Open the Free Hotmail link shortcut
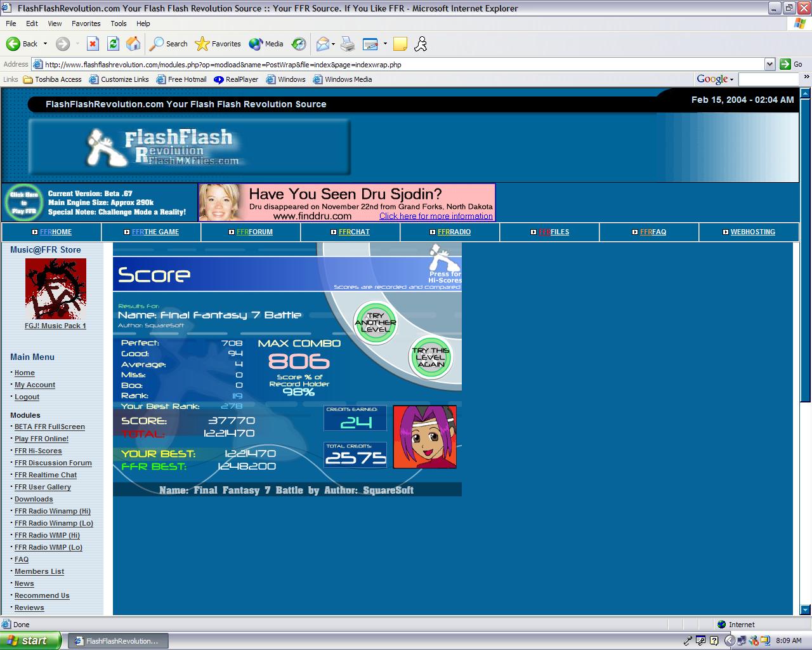The image size is (812, 650). (x=181, y=79)
